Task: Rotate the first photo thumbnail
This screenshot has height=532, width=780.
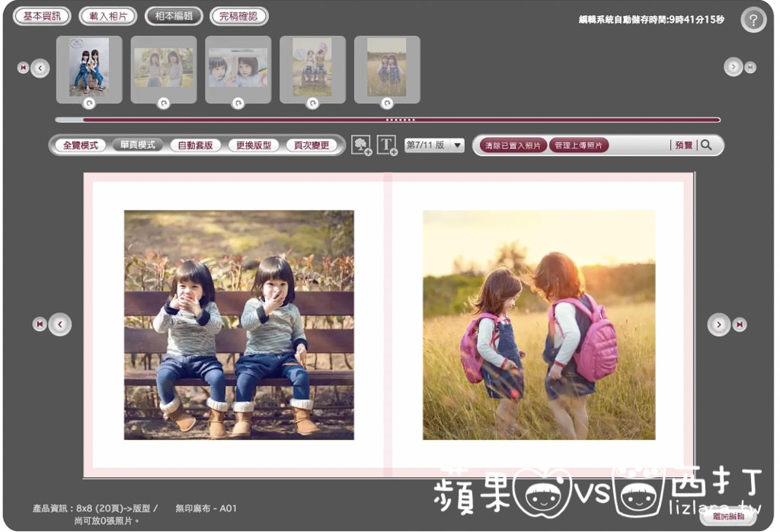Action: coord(89,103)
